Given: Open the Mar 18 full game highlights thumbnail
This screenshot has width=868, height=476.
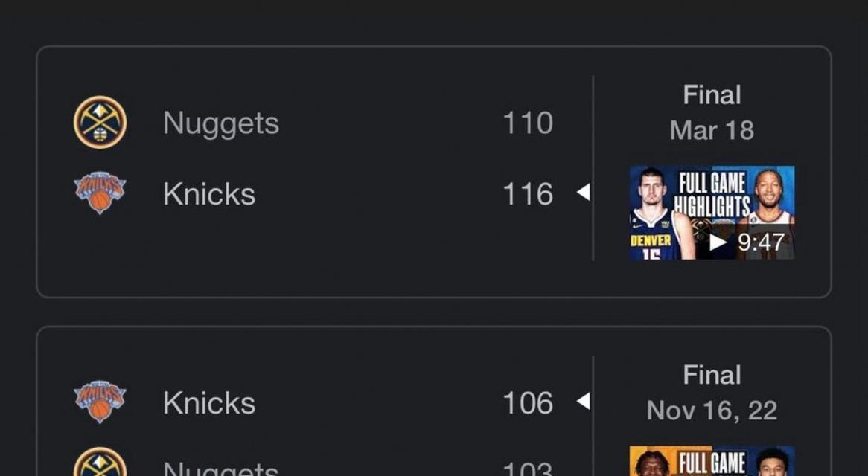Looking at the screenshot, I should pyautogui.click(x=712, y=213).
